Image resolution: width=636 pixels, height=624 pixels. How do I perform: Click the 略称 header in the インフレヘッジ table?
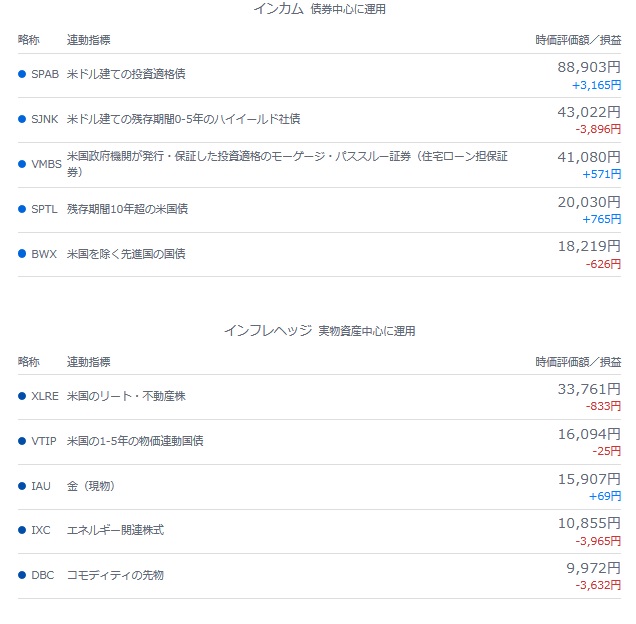click(x=28, y=362)
